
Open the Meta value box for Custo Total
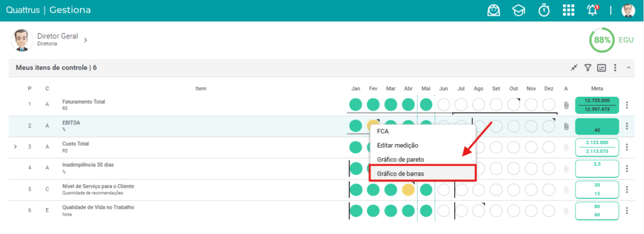597,147
